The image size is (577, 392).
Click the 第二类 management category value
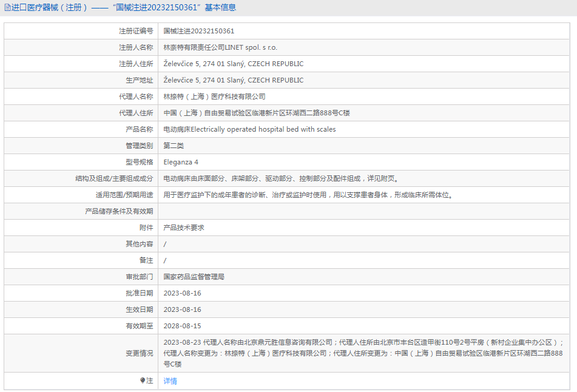(x=174, y=146)
